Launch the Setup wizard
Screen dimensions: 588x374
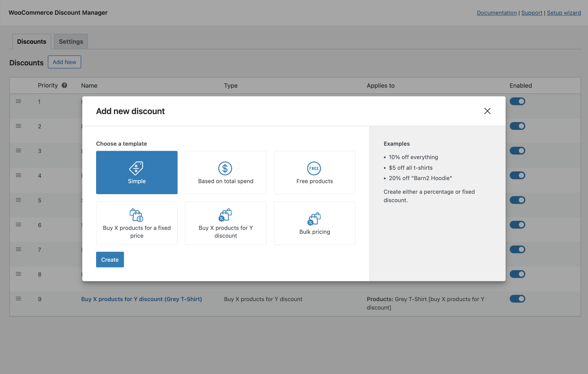[x=564, y=13]
